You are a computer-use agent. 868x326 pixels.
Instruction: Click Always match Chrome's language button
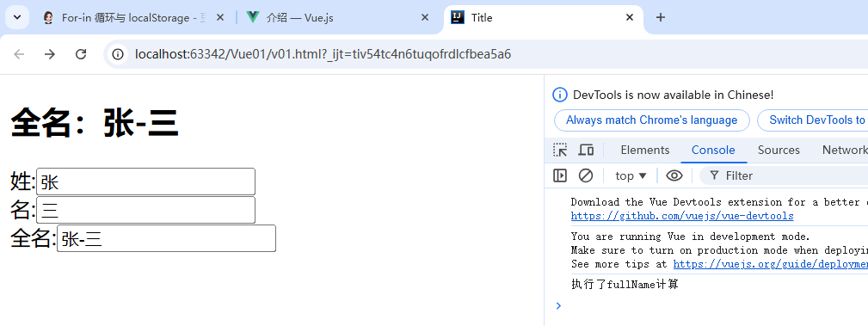[x=651, y=120]
